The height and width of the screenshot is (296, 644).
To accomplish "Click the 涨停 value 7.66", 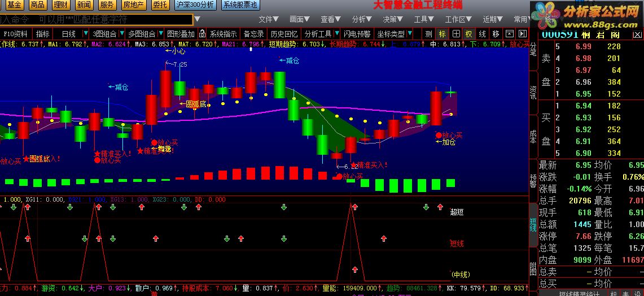I will point(584,236).
